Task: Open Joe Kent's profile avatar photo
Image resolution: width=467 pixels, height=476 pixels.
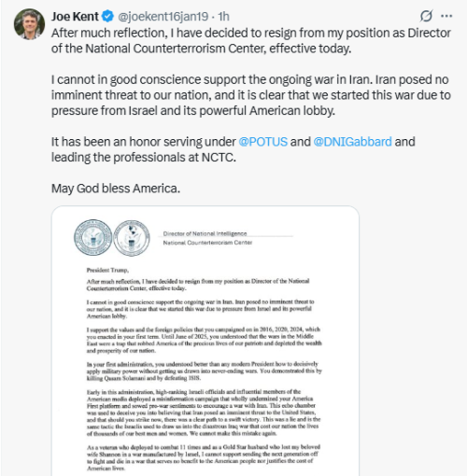Action: tap(29, 24)
